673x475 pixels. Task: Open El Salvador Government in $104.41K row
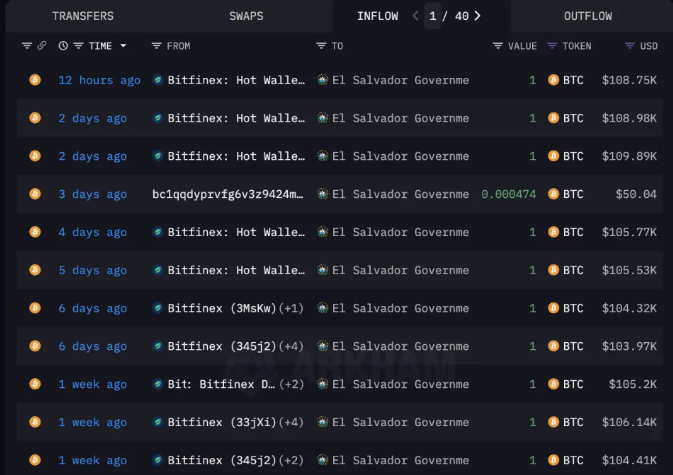pos(400,460)
